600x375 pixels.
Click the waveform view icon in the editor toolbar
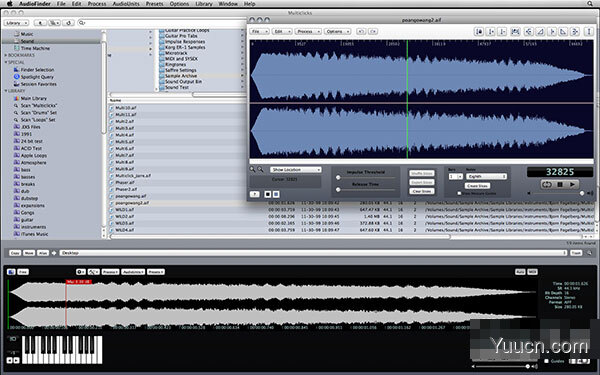[x=515, y=32]
